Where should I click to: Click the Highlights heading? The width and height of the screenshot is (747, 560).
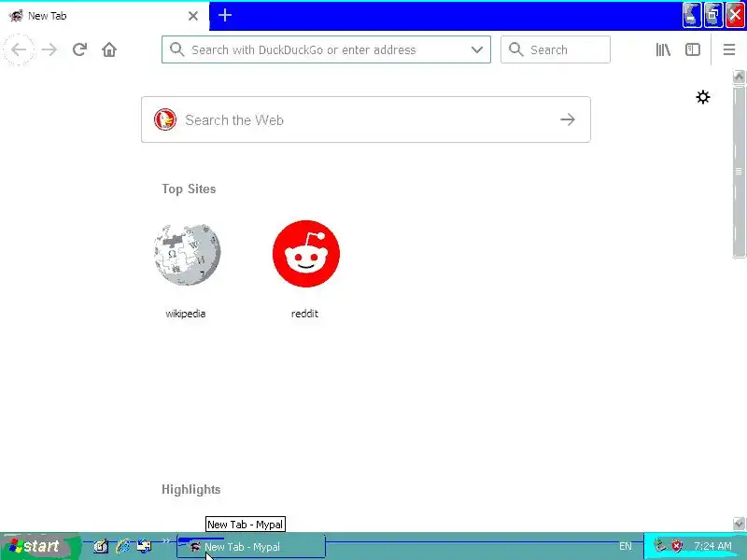[x=191, y=489]
